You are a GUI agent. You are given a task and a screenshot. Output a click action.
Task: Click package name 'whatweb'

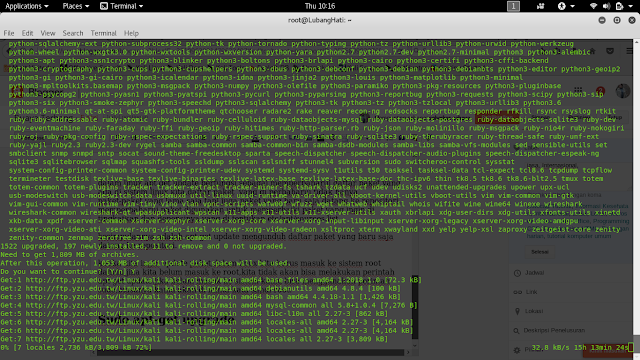coord(352,204)
